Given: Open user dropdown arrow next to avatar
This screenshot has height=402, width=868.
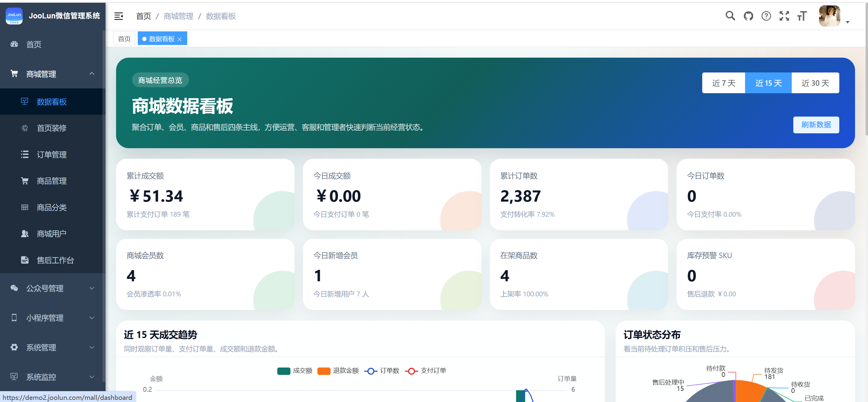Looking at the screenshot, I should pyautogui.click(x=847, y=22).
